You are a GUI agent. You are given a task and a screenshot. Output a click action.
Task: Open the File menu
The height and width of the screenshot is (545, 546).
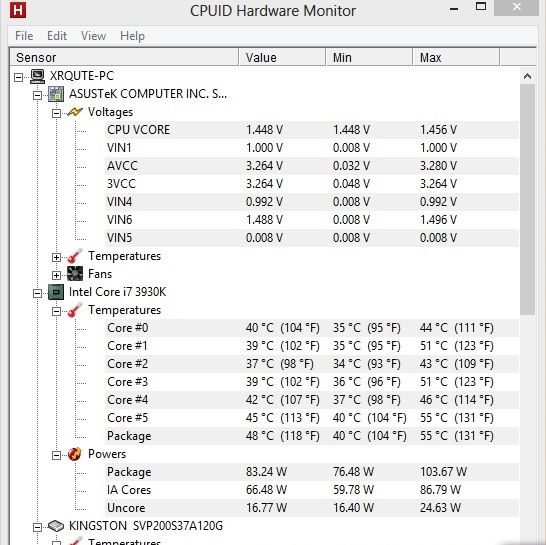[24, 36]
